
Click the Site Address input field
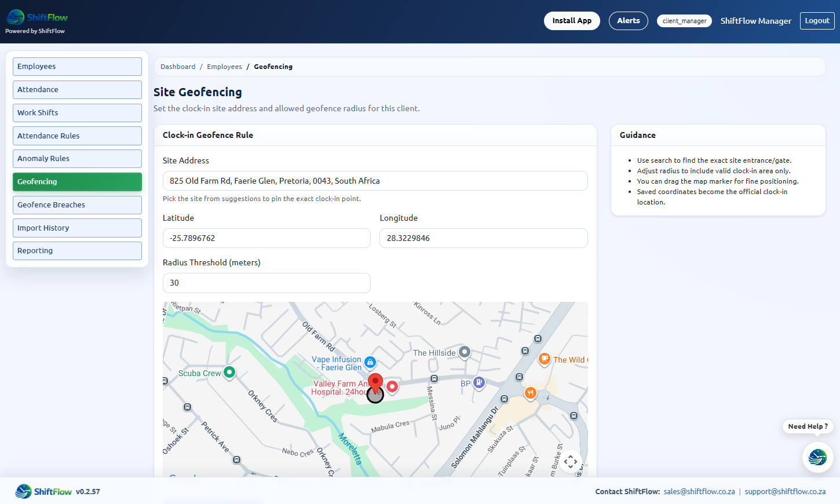click(375, 181)
